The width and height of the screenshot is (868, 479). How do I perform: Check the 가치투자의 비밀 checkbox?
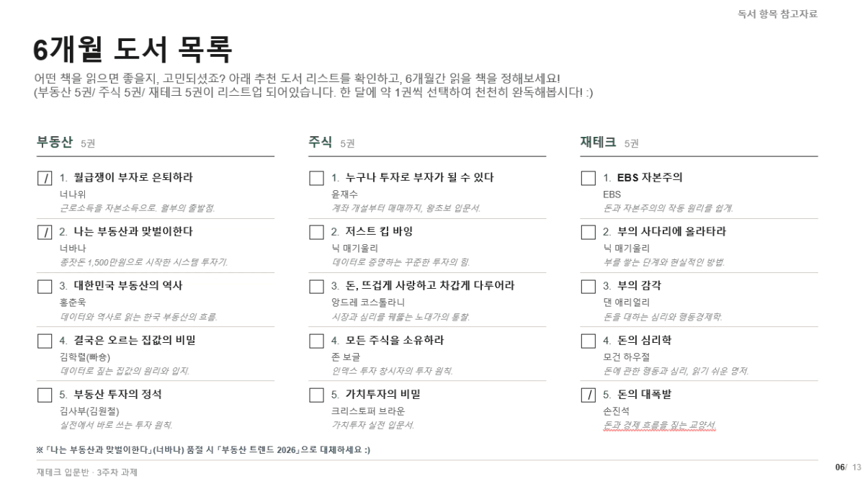[316, 395]
